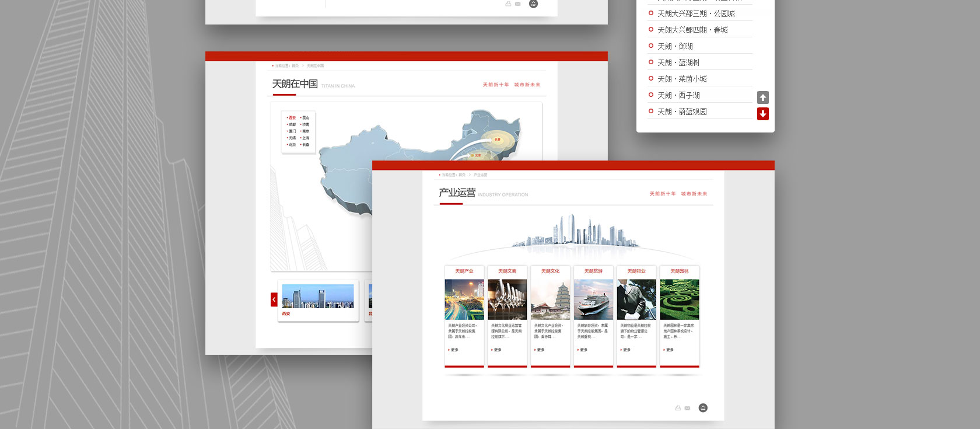Image resolution: width=980 pixels, height=429 pixels.
Task: Click red previous arrow in city carousel
Action: pyautogui.click(x=274, y=299)
